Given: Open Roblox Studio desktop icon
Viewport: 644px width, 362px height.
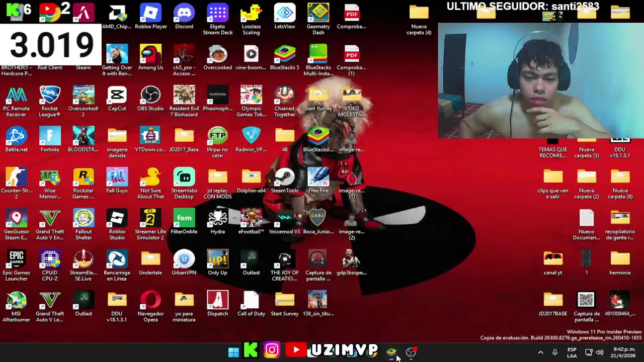Looking at the screenshot, I should pos(117,225).
